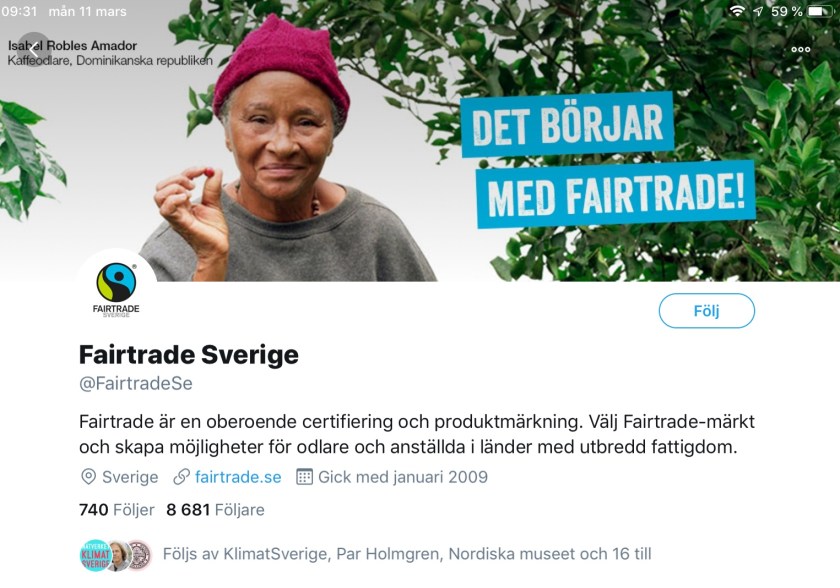This screenshot has width=840, height=588.
Task: Tap the calendar icon by join date
Action: pyautogui.click(x=304, y=477)
